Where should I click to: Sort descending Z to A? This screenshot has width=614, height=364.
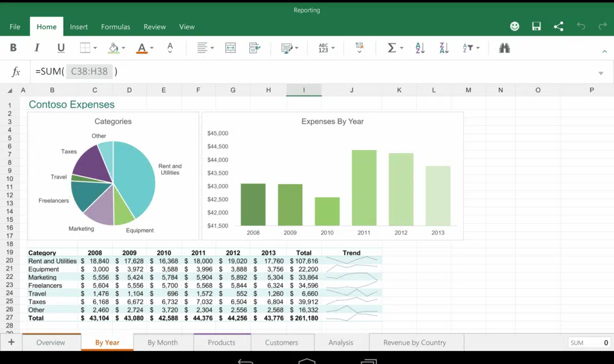coord(444,48)
